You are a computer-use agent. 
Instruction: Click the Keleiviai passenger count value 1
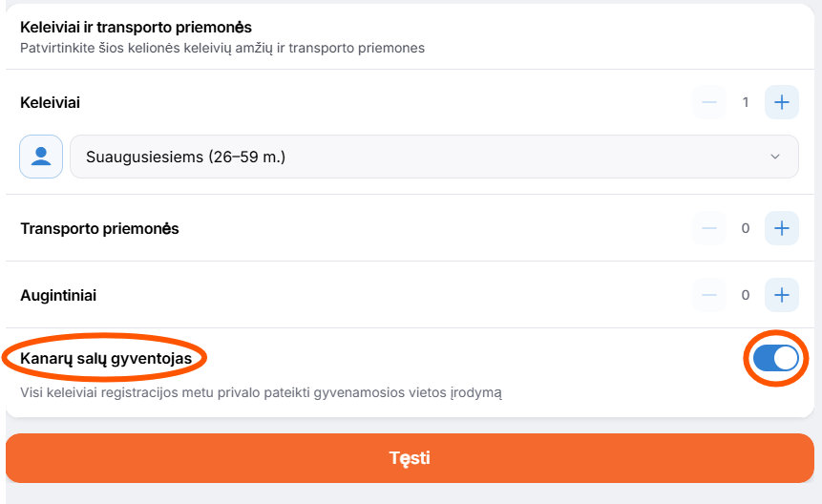746,102
